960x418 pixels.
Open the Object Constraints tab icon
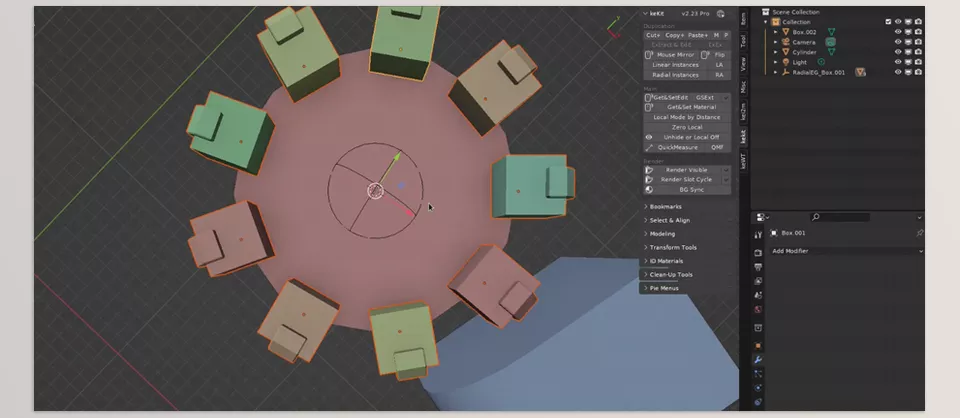[758, 402]
